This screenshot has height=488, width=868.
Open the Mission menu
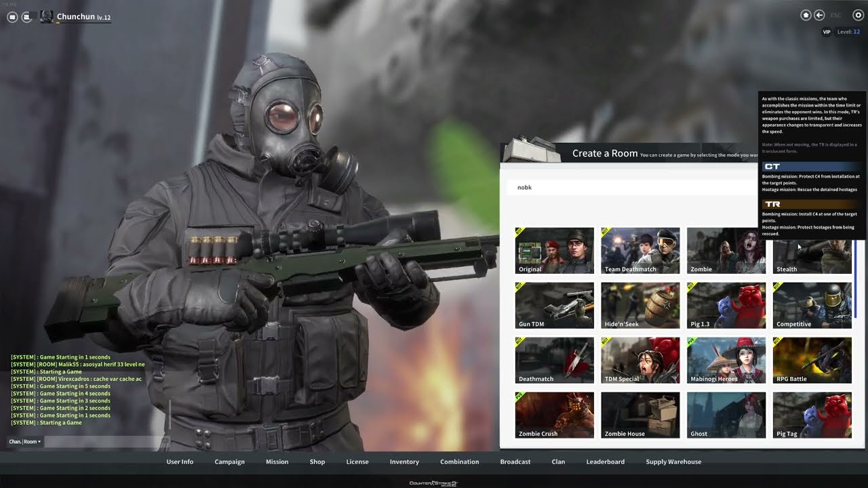(x=277, y=462)
